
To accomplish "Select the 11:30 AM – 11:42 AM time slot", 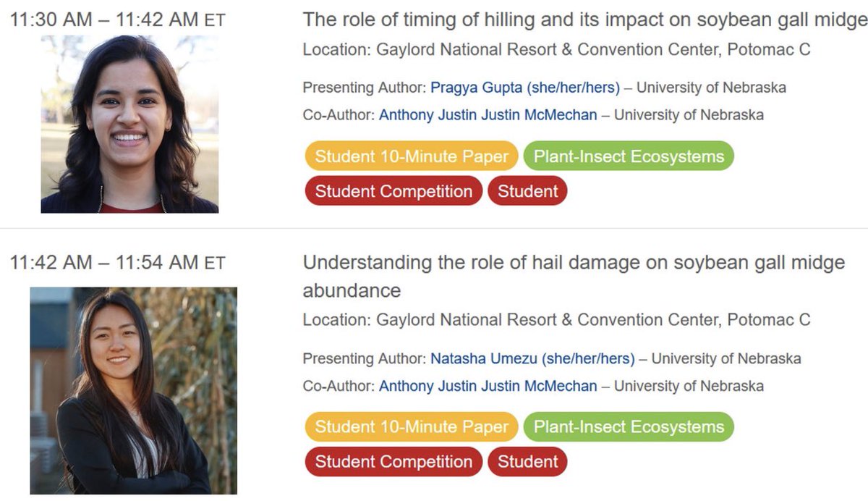I will coord(117,20).
